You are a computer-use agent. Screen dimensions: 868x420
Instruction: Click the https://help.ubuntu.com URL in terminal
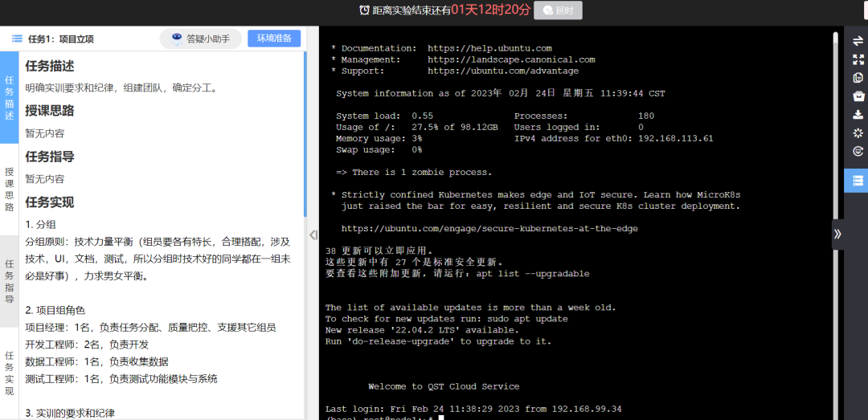tap(489, 48)
